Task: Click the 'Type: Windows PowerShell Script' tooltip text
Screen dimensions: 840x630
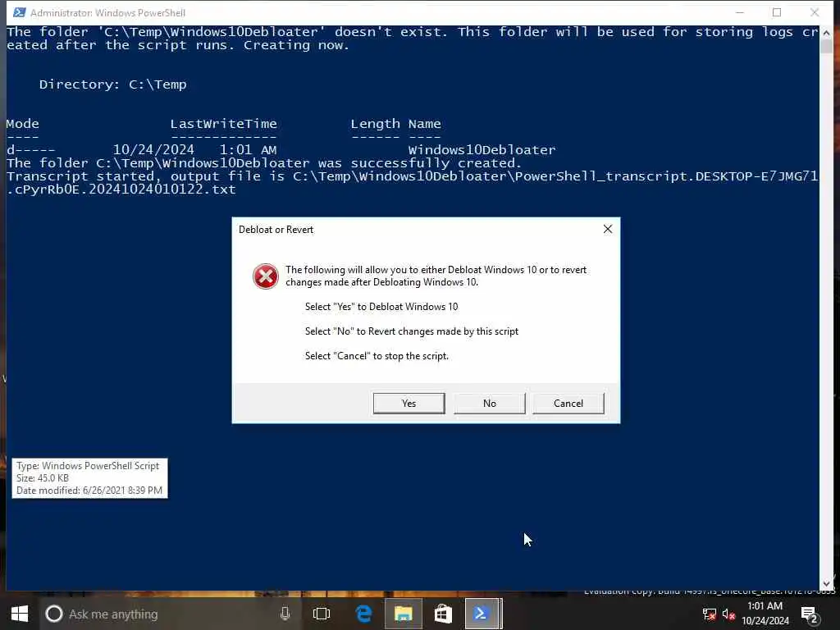Action: [x=87, y=466]
